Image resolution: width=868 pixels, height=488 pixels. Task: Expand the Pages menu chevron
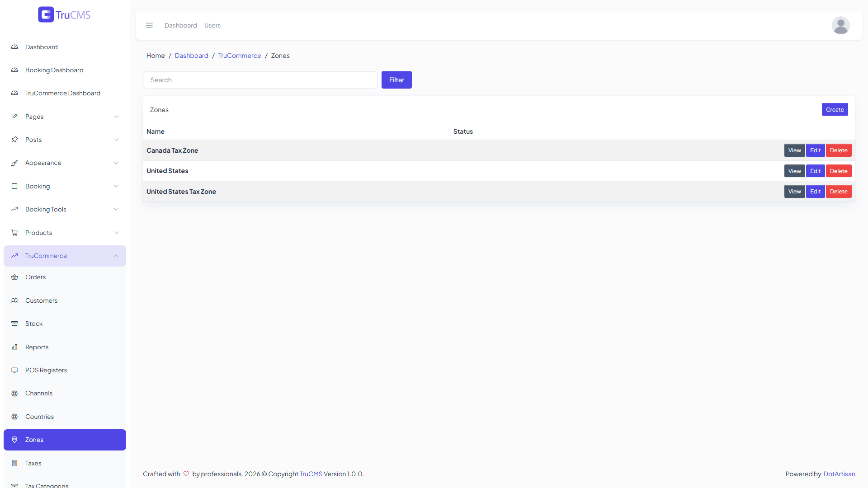click(x=116, y=117)
